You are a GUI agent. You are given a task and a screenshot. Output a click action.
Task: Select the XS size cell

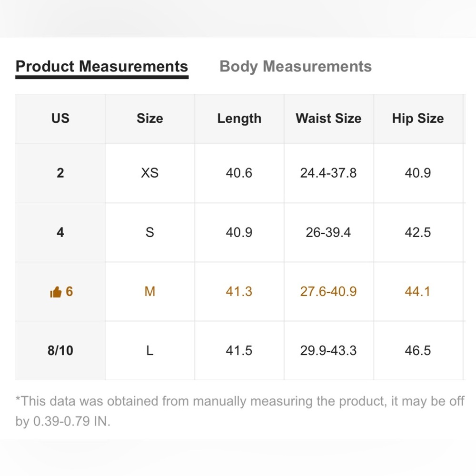pos(149,173)
